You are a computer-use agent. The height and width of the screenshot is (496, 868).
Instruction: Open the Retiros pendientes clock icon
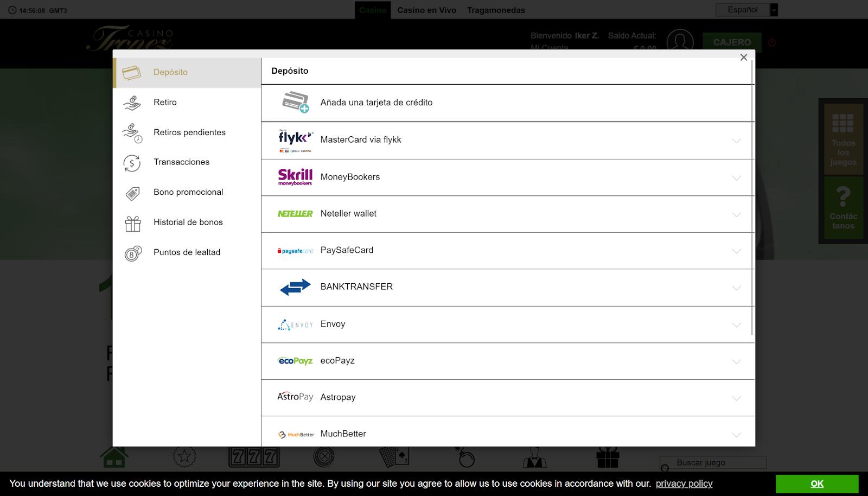tap(132, 133)
